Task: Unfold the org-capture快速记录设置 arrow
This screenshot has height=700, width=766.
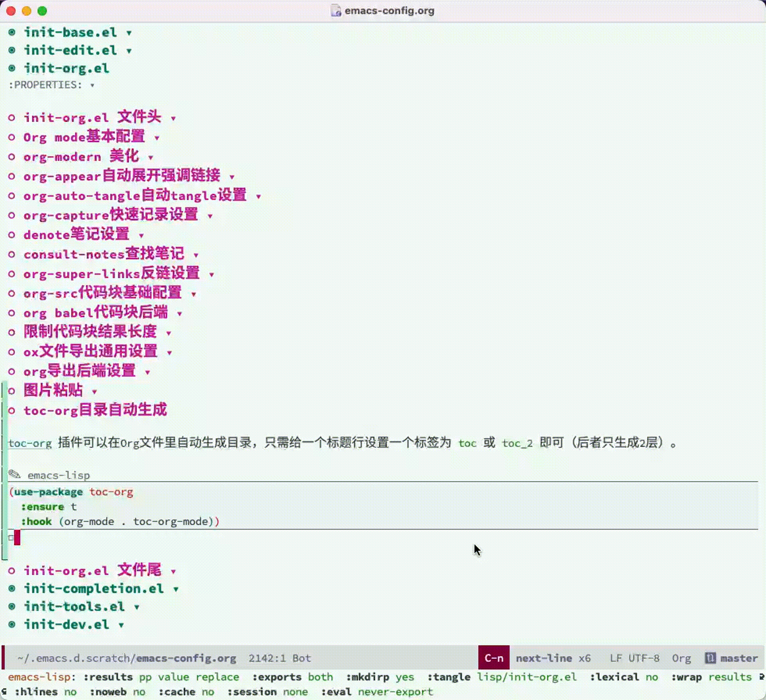Action: click(210, 216)
